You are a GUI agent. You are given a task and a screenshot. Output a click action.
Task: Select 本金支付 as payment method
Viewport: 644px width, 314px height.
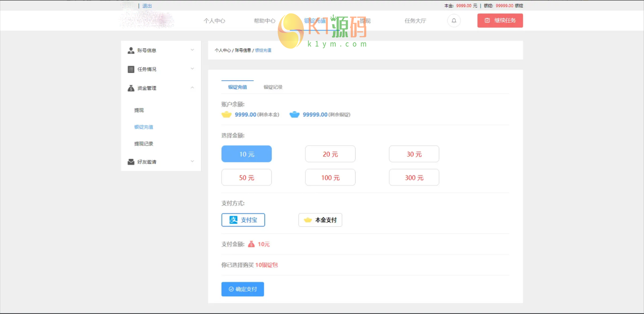coord(320,220)
